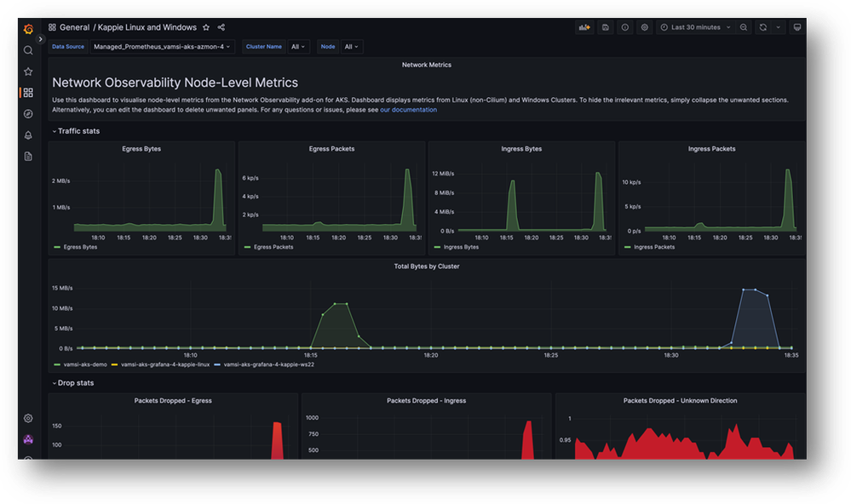Viewport: 851px width, 504px height.
Task: Open Starred dashboards sidebar icon
Action: point(28,72)
